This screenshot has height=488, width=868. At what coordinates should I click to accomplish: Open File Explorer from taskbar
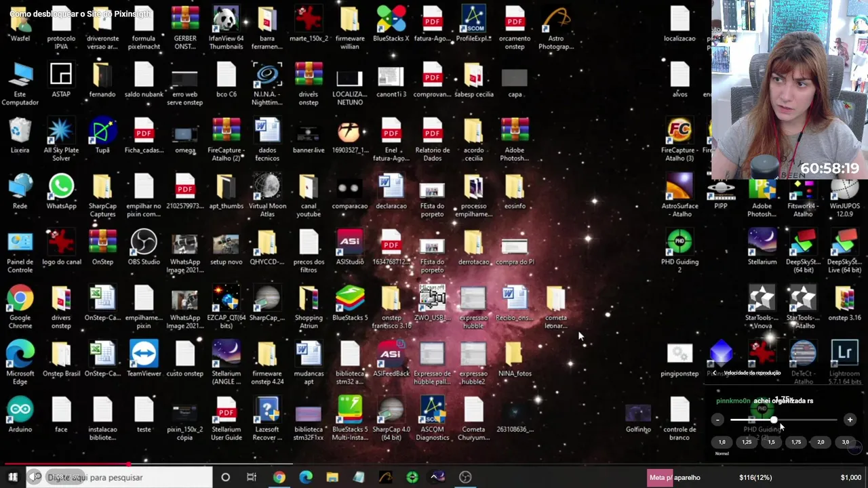point(332,477)
